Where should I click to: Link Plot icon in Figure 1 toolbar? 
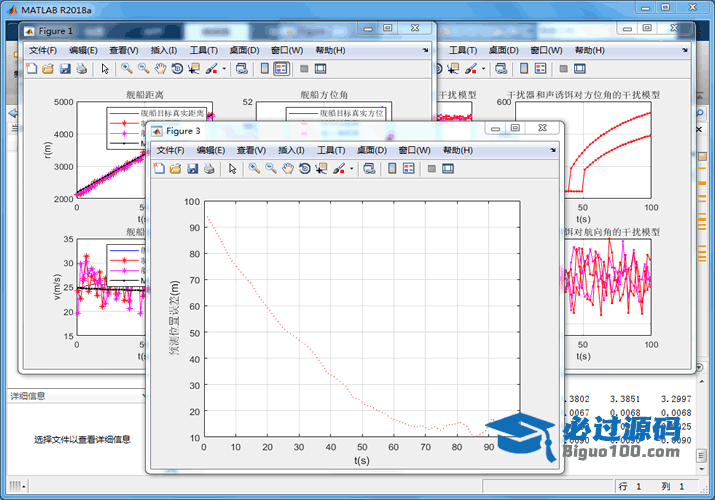coord(242,69)
